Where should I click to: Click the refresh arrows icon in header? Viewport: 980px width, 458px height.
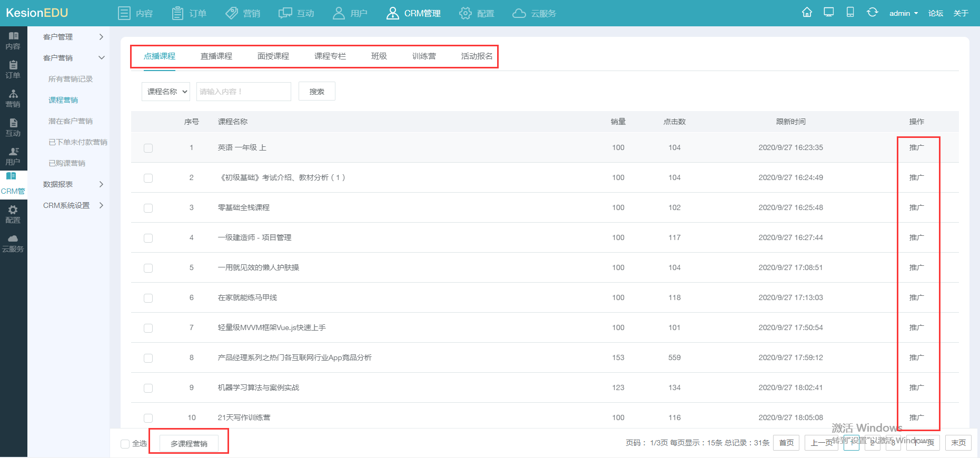(x=872, y=12)
